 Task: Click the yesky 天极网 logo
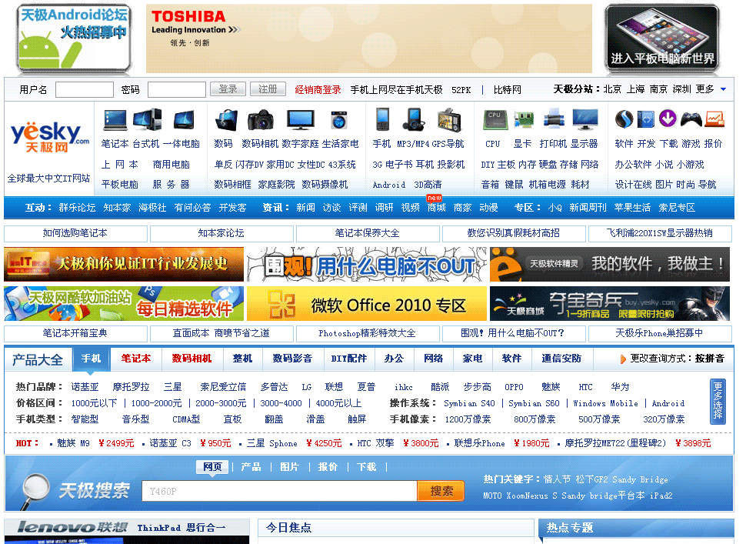(50, 136)
